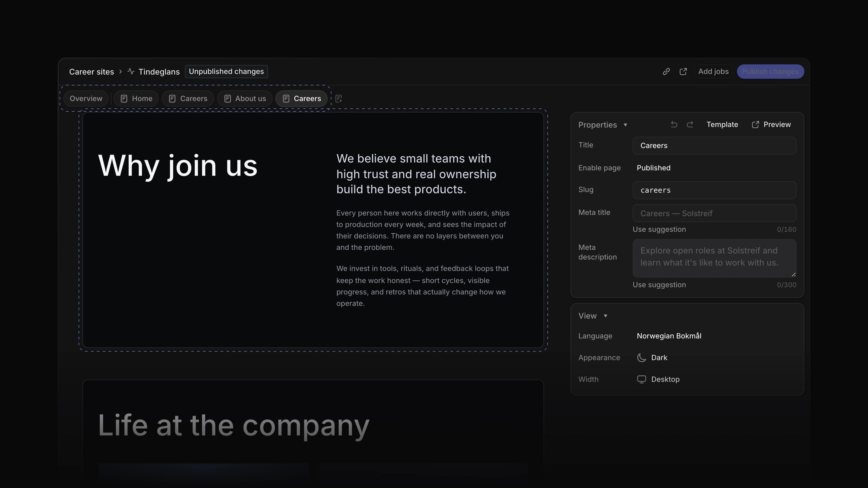Viewport: 868px width, 488px height.
Task: Click the 'We invest in tools' paragraph
Action: (x=422, y=286)
